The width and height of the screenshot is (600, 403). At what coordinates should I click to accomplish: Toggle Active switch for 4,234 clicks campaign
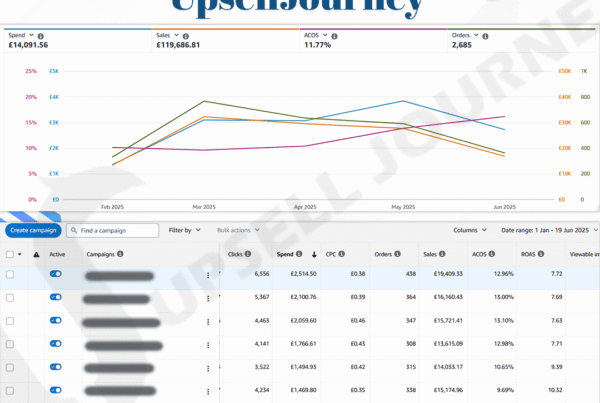point(56,390)
